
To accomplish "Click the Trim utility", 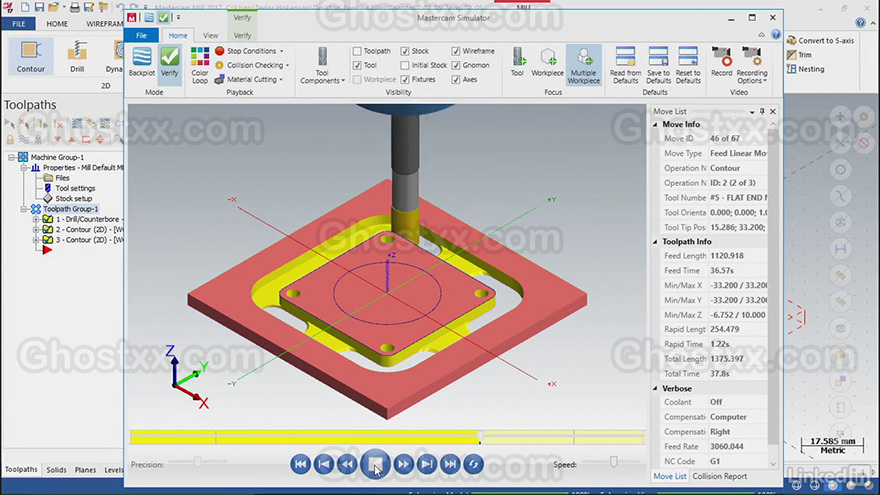I will click(799, 54).
